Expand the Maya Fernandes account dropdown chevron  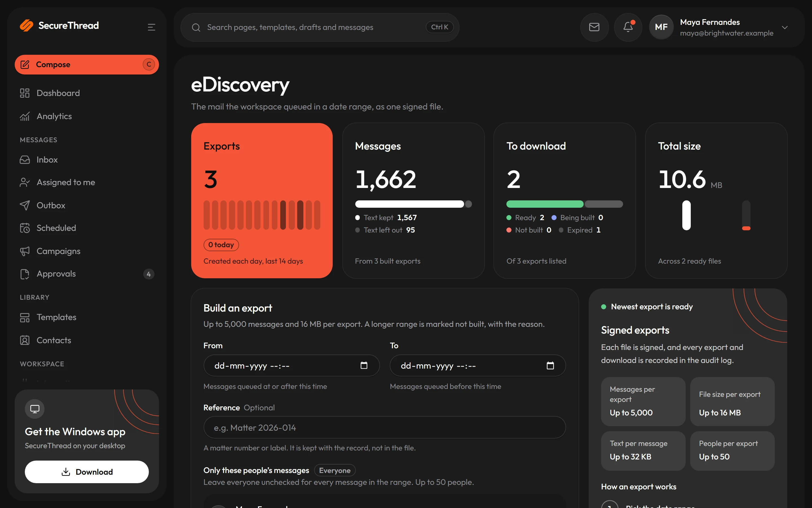(x=785, y=28)
